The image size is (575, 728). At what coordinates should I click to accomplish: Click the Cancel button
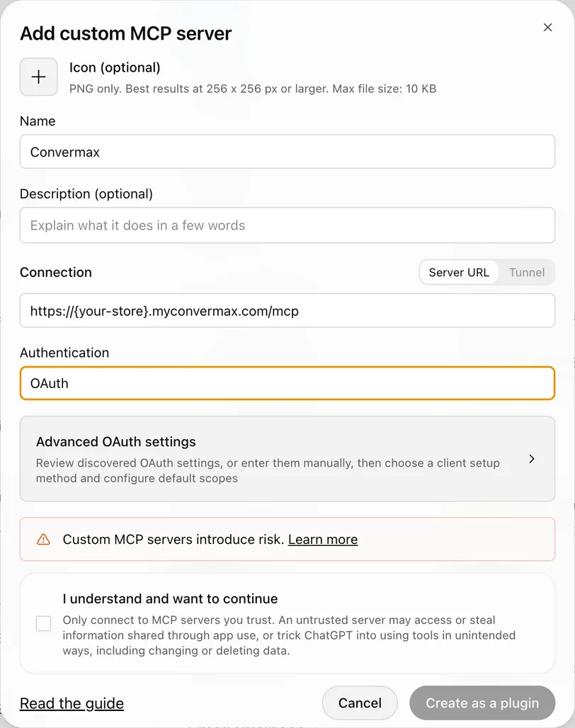(360, 703)
